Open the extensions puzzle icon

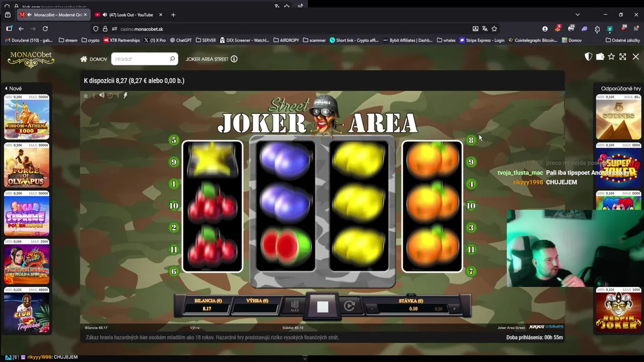pos(597,29)
